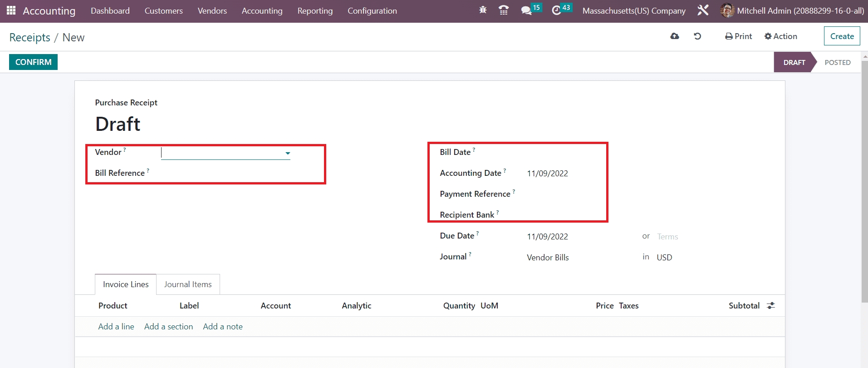Open the chat messages icon
The height and width of the screenshot is (368, 868).
click(x=526, y=10)
